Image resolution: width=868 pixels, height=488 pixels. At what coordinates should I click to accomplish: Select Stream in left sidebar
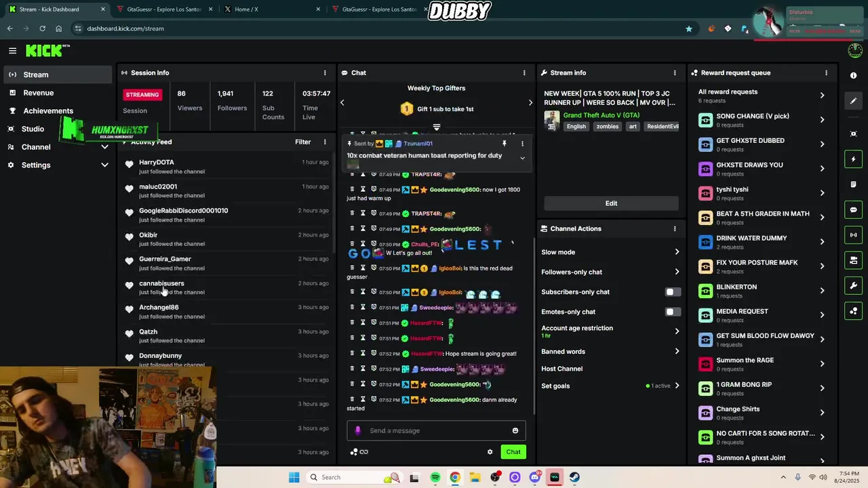[58, 75]
